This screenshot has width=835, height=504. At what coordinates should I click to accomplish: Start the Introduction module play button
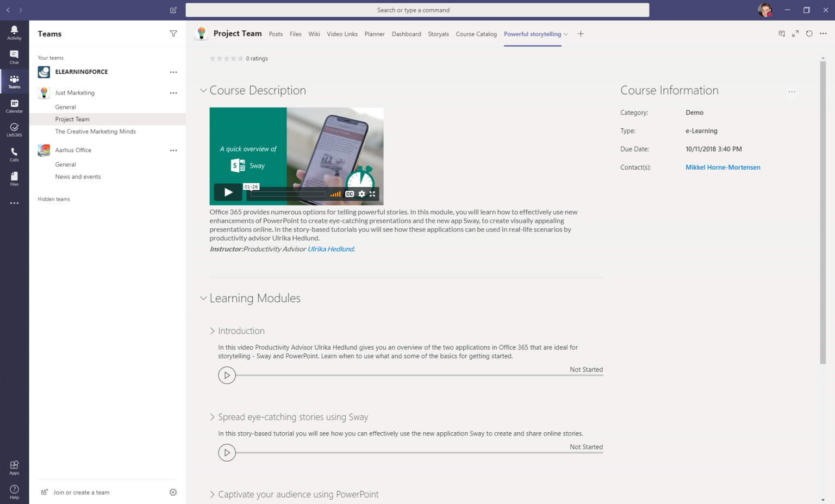pyautogui.click(x=227, y=375)
